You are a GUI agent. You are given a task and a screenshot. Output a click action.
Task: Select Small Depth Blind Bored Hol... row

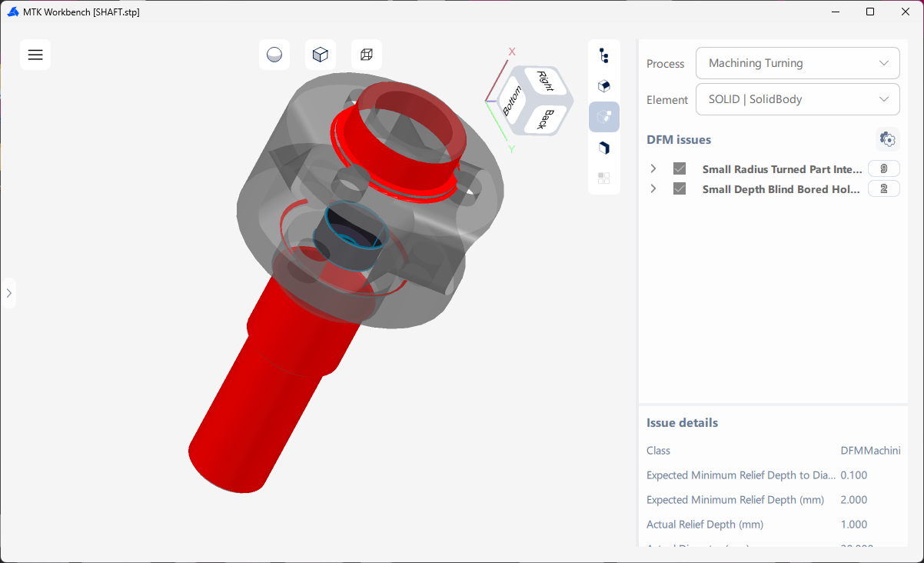click(773, 188)
